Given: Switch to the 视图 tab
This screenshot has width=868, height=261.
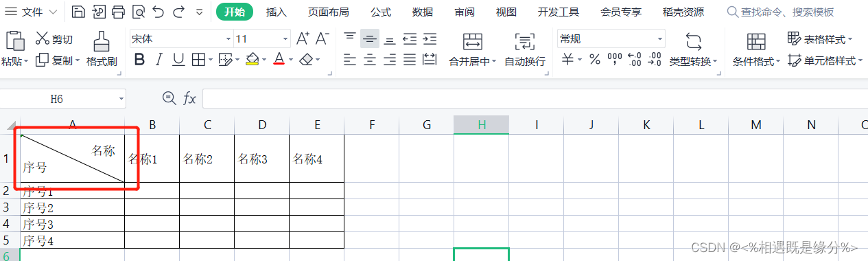Looking at the screenshot, I should [506, 12].
